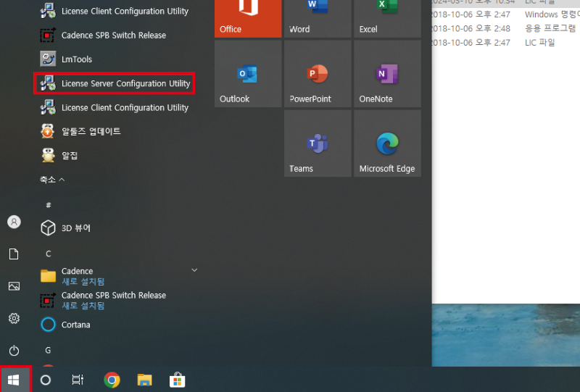Open the taskbar search circle
580x392 pixels.
tap(46, 380)
